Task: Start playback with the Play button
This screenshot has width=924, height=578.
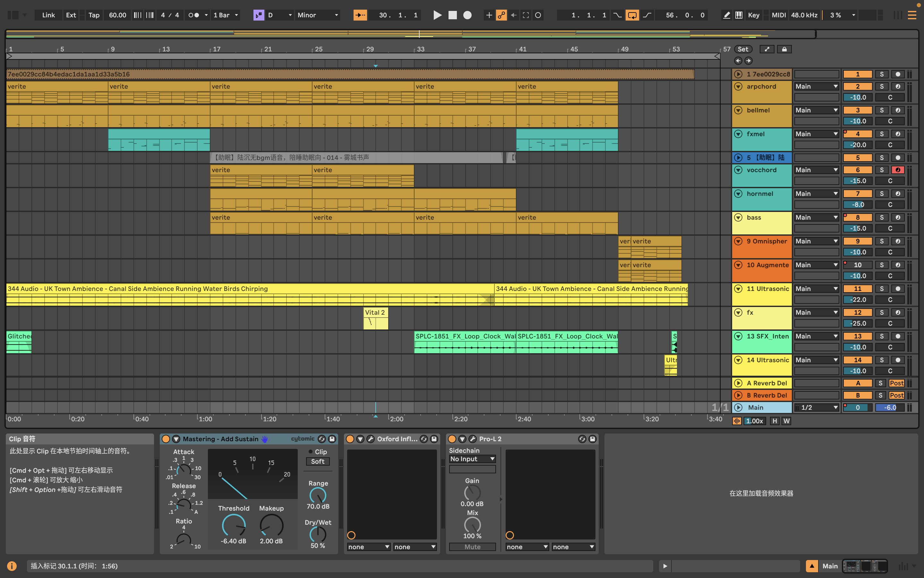Action: (x=438, y=15)
